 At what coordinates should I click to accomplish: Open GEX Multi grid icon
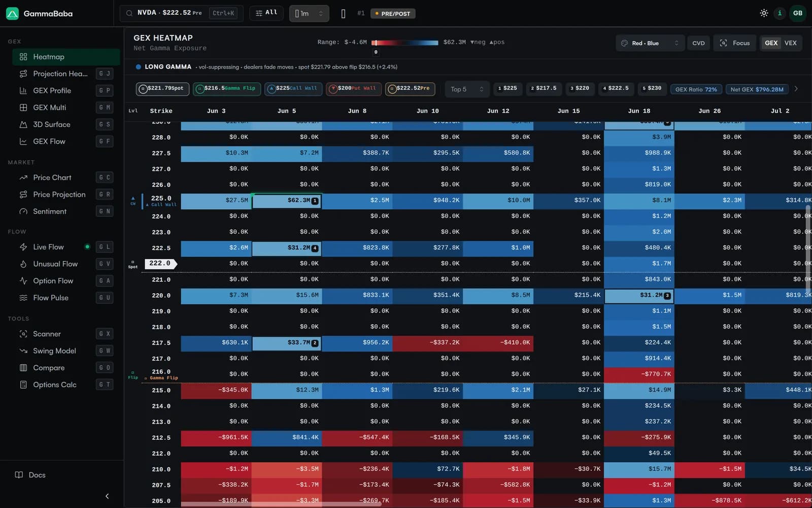[x=23, y=108]
